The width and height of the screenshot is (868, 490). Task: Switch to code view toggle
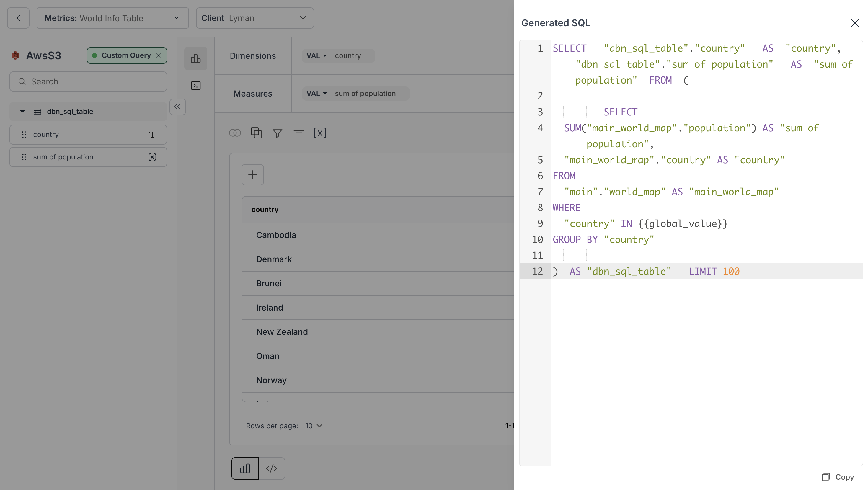pyautogui.click(x=272, y=468)
